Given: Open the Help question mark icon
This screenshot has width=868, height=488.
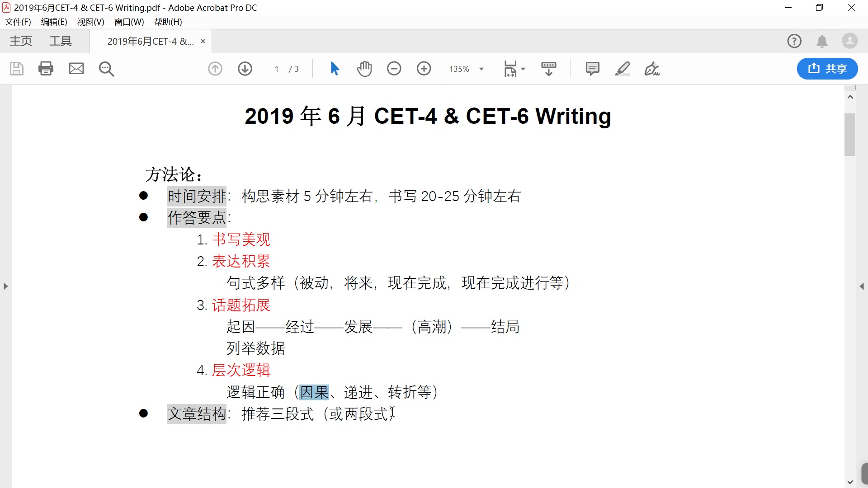Looking at the screenshot, I should tap(794, 41).
